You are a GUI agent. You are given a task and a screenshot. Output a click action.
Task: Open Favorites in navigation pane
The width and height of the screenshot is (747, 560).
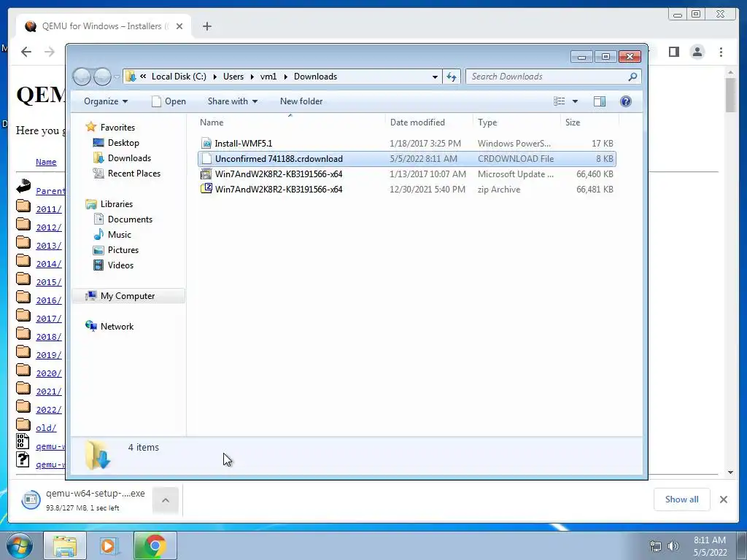coord(117,127)
